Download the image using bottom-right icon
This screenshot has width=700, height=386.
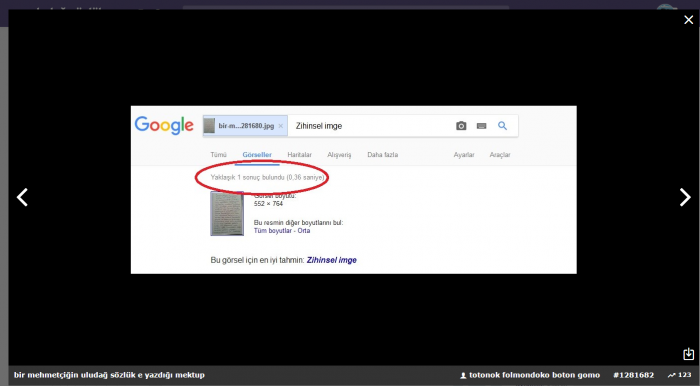click(688, 354)
